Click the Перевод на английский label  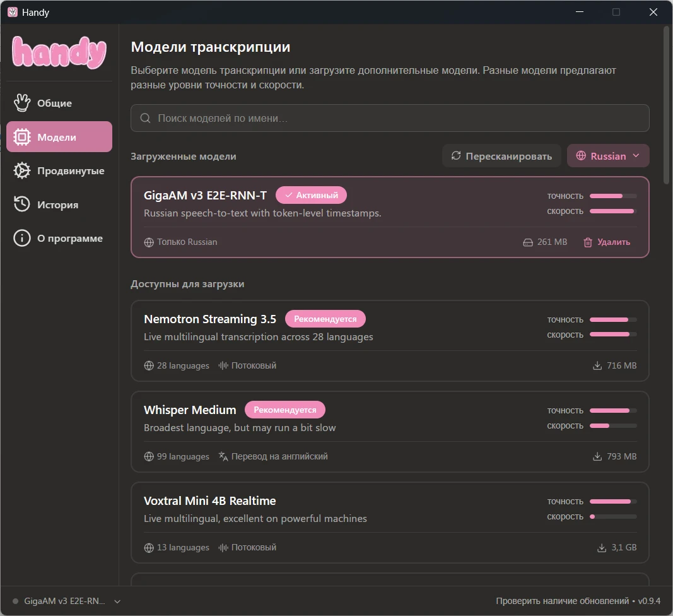279,456
